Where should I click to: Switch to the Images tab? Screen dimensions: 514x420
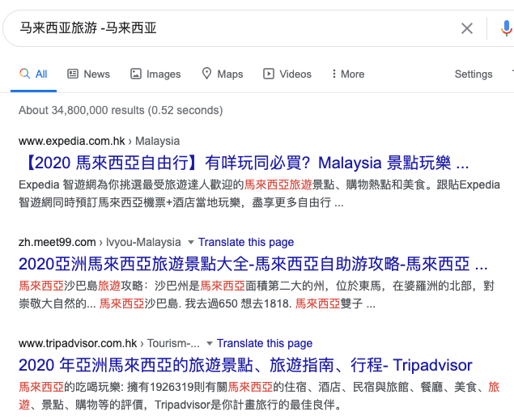tap(155, 74)
